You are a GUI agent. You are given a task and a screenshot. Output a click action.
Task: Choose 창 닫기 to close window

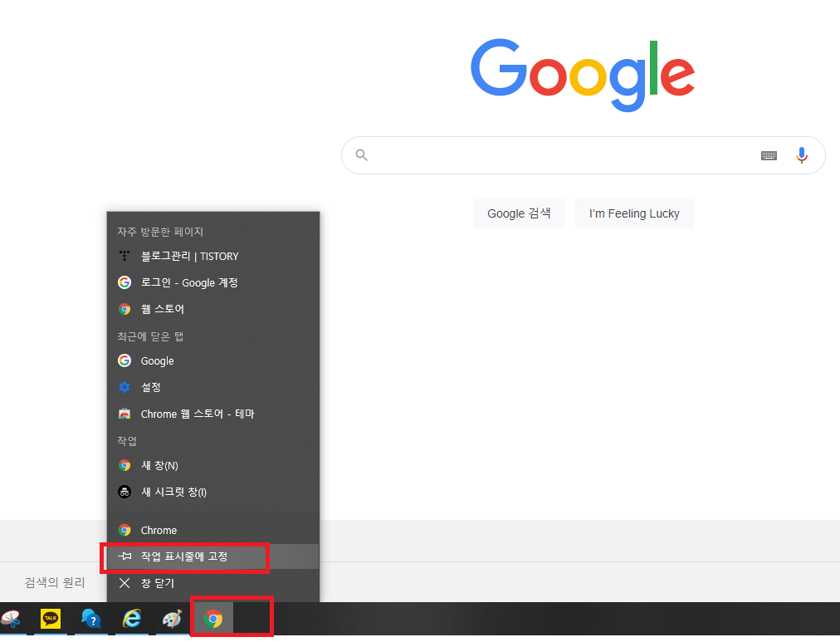coord(213,583)
